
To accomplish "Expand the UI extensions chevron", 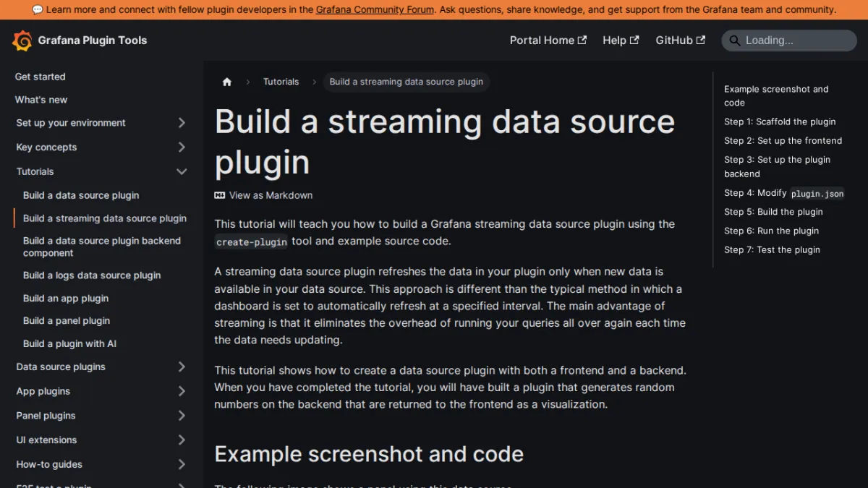I will point(182,440).
